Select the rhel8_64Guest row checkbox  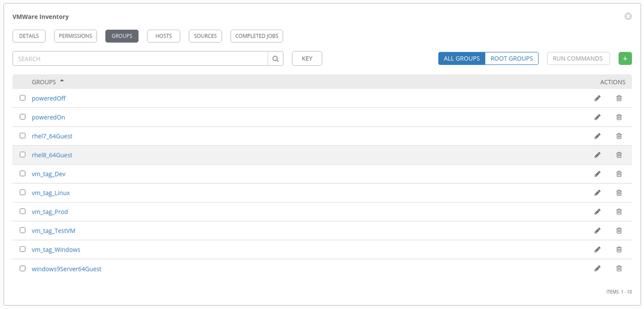pos(22,154)
